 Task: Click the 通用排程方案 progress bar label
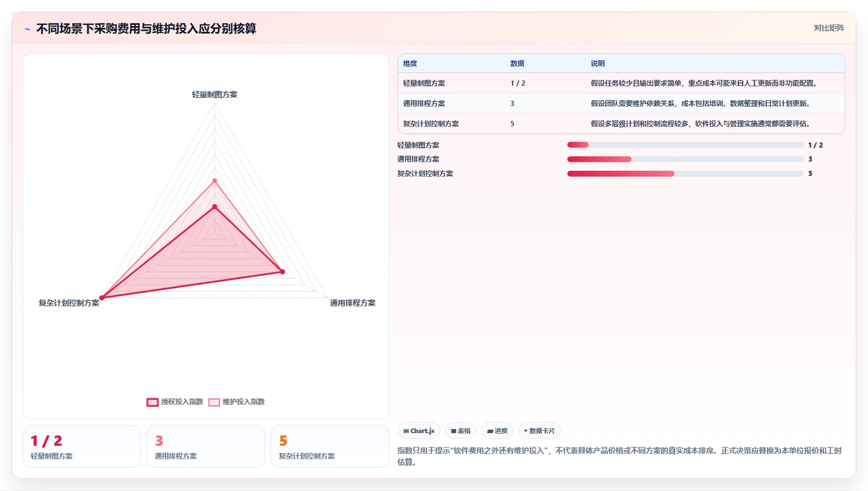pyautogui.click(x=418, y=159)
